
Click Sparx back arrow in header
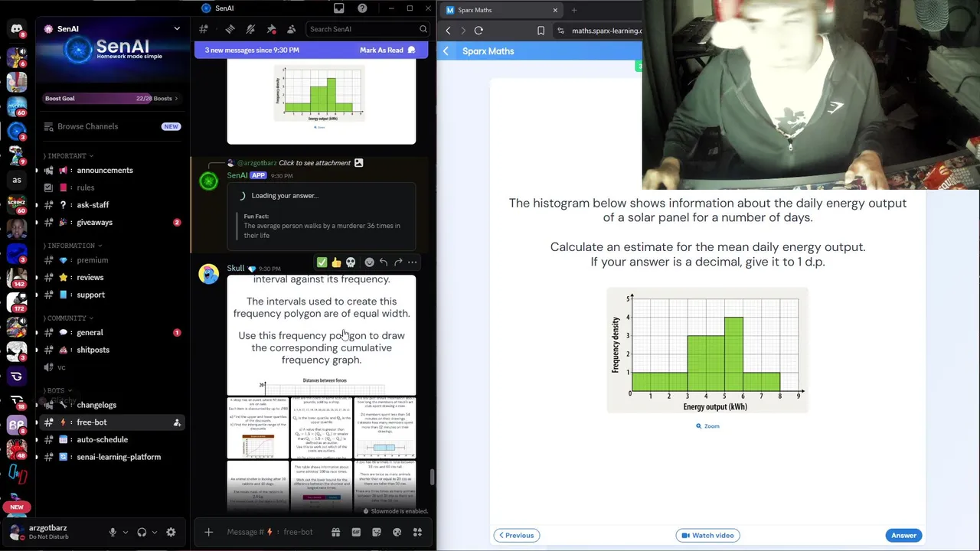446,51
